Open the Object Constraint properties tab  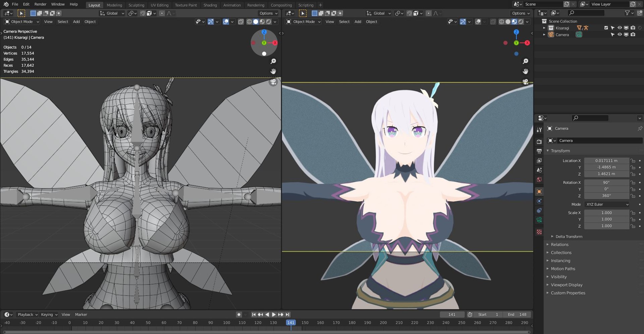point(539,210)
